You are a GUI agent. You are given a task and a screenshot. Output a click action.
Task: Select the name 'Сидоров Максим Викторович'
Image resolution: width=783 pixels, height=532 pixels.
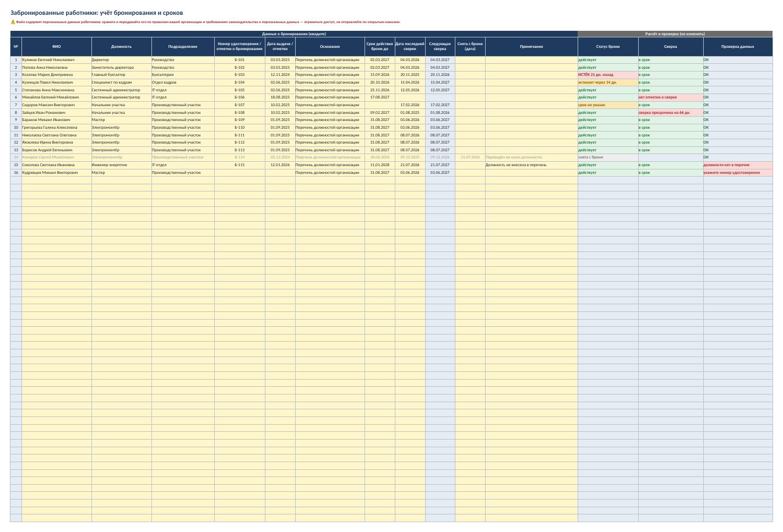pyautogui.click(x=57, y=105)
